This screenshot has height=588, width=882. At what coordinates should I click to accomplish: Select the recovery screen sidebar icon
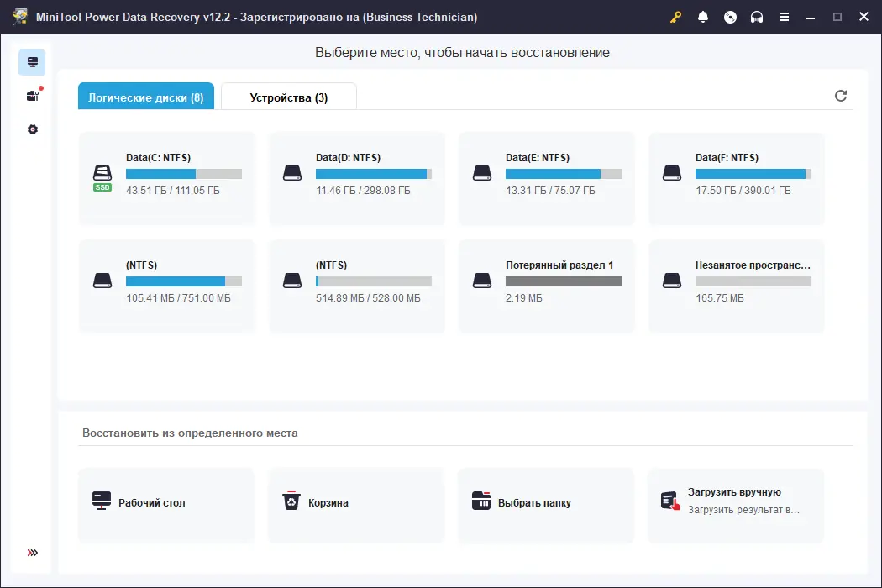click(x=32, y=62)
